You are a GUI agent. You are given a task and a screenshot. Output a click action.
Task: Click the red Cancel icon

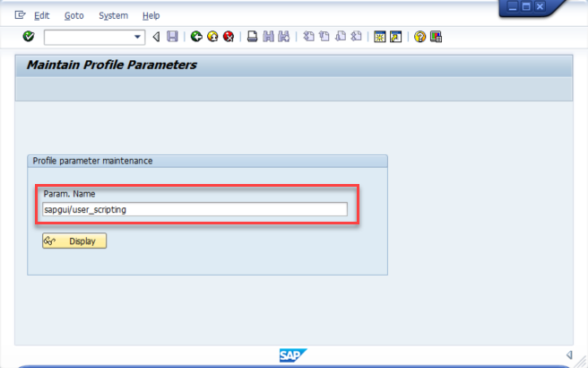coord(229,37)
